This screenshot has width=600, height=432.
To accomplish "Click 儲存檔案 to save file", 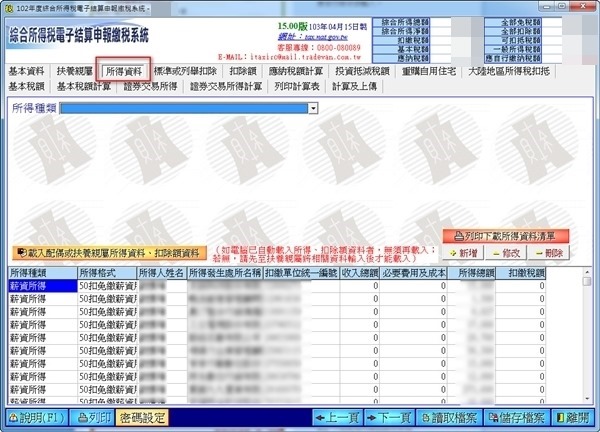I will pyautogui.click(x=517, y=417).
